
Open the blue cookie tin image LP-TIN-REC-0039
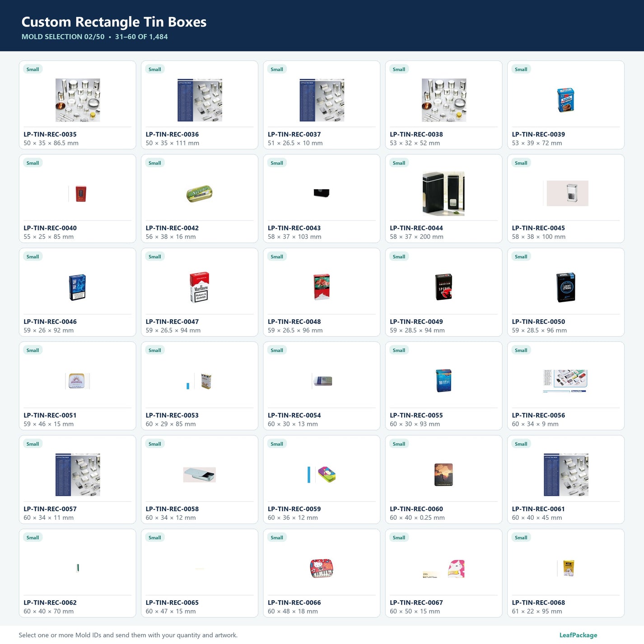click(x=566, y=100)
